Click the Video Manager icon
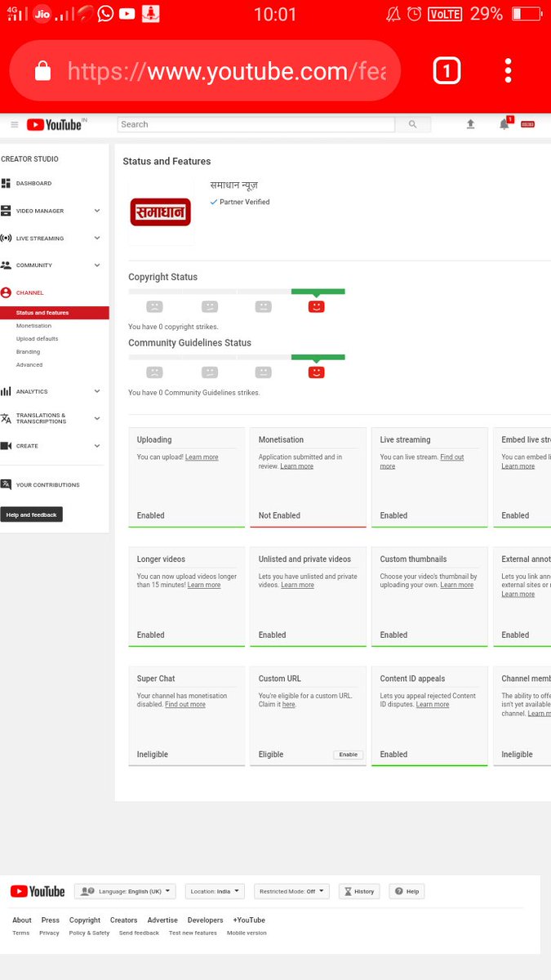551x980 pixels. [6, 211]
